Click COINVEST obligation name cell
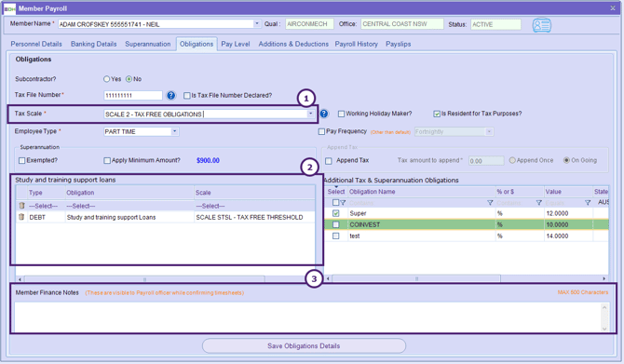The height and width of the screenshot is (364, 624). 422,224
